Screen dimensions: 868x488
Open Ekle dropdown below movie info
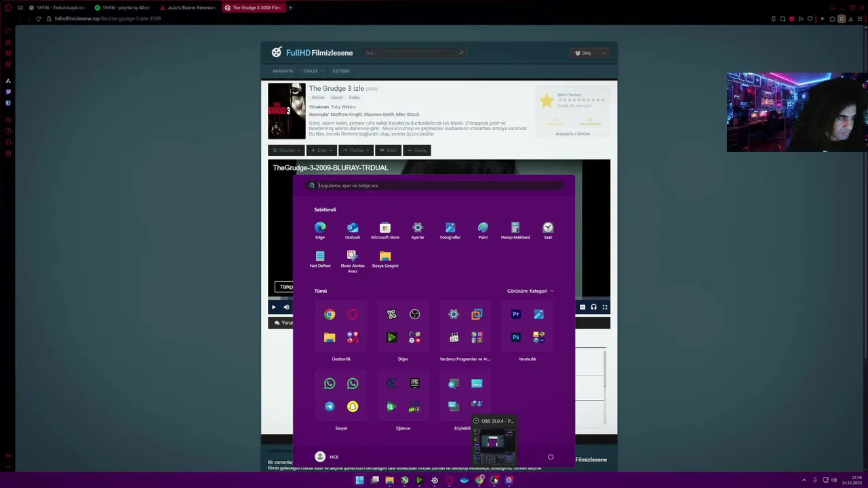pos(321,150)
